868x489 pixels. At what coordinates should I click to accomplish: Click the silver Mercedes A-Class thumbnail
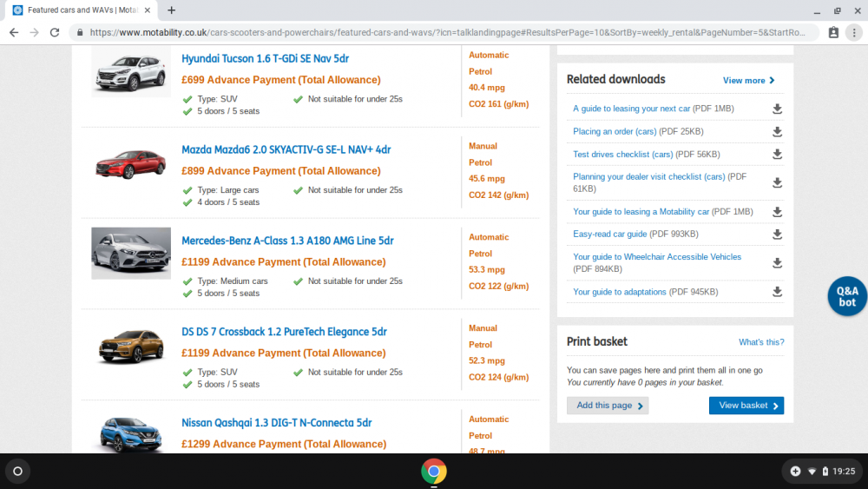[131, 253]
